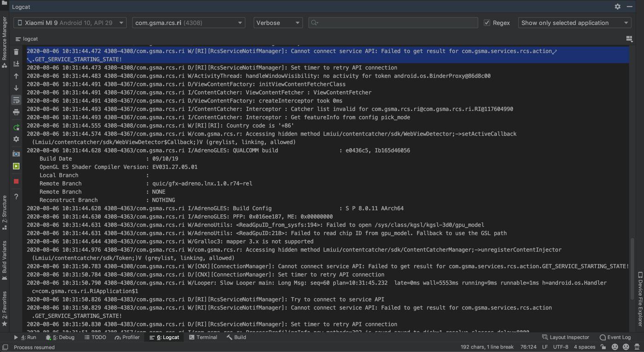
Task: Open the Event Log
Action: click(x=615, y=337)
